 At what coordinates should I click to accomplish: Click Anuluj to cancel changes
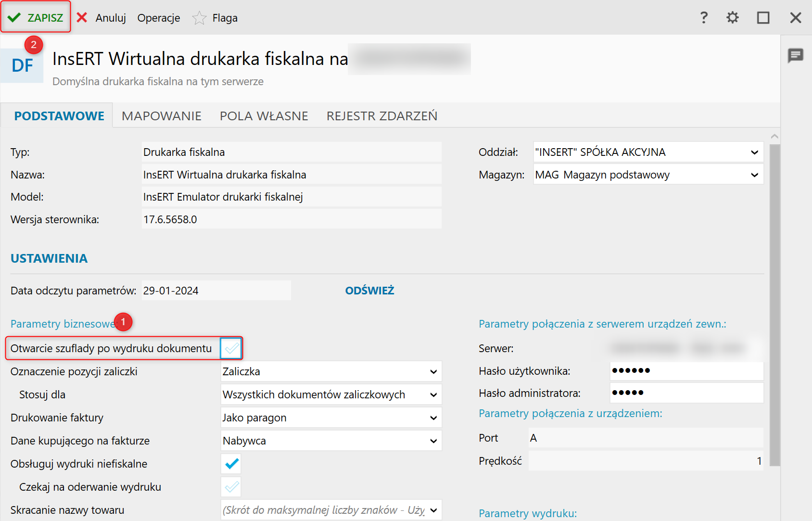click(101, 18)
